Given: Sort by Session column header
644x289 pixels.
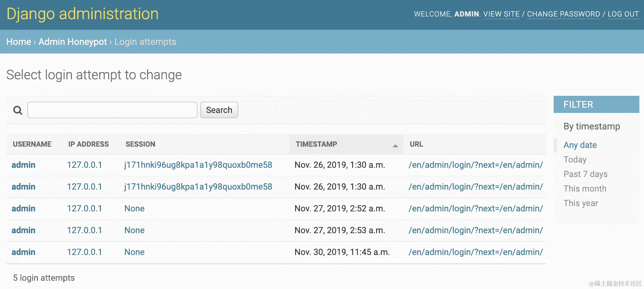Looking at the screenshot, I should pos(140,144).
